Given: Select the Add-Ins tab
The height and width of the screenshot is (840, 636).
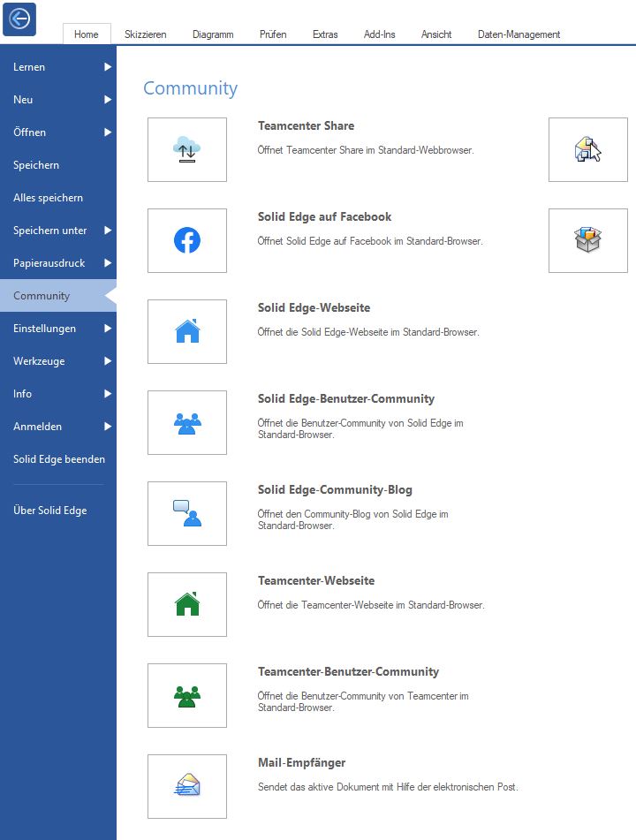Looking at the screenshot, I should pos(379,34).
